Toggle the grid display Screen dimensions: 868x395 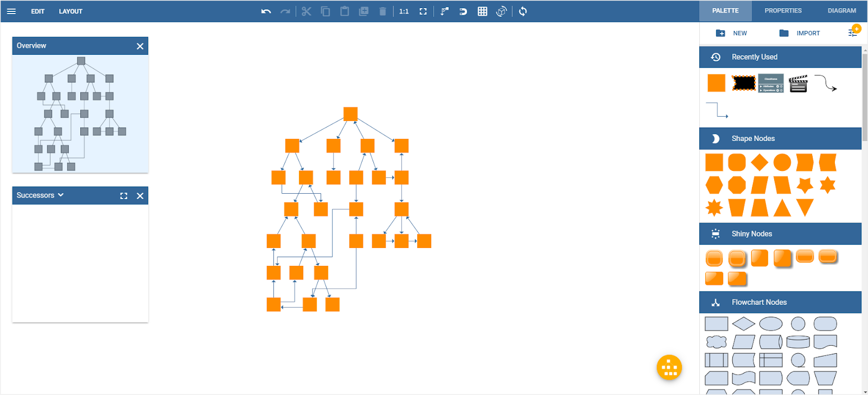[482, 11]
